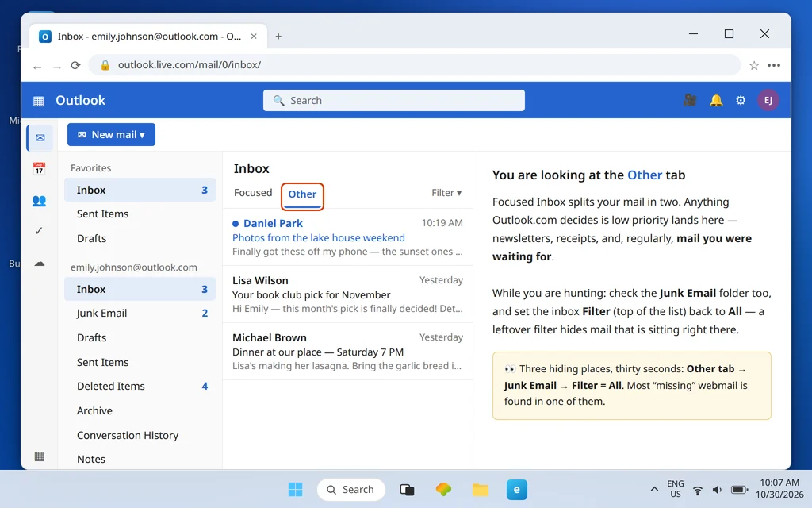Open the EJ account avatar
The image size is (812, 508).
click(768, 100)
